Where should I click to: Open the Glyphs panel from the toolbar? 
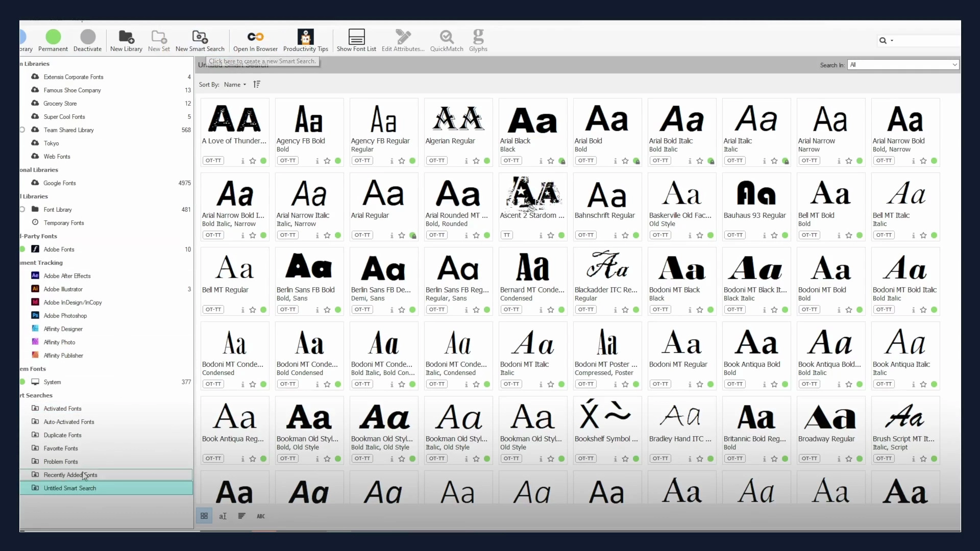(x=478, y=41)
